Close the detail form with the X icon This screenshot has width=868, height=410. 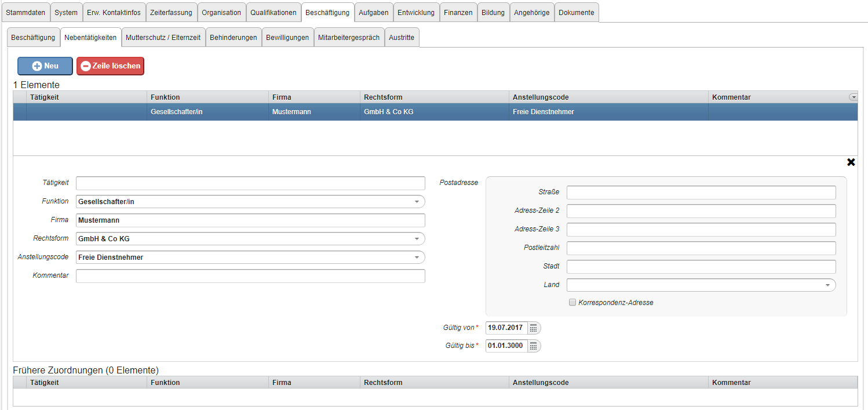pyautogui.click(x=851, y=162)
